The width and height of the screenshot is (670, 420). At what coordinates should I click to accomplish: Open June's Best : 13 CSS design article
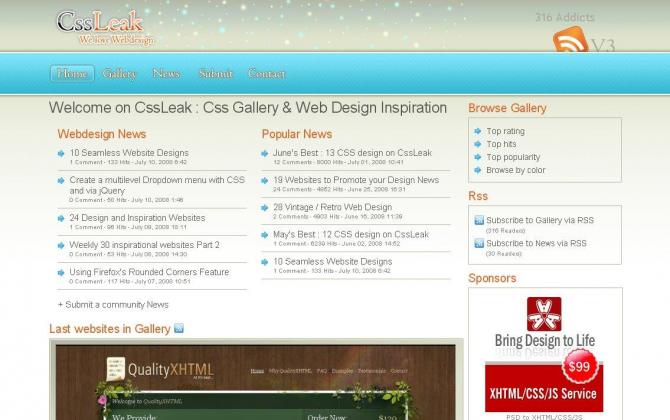point(353,153)
